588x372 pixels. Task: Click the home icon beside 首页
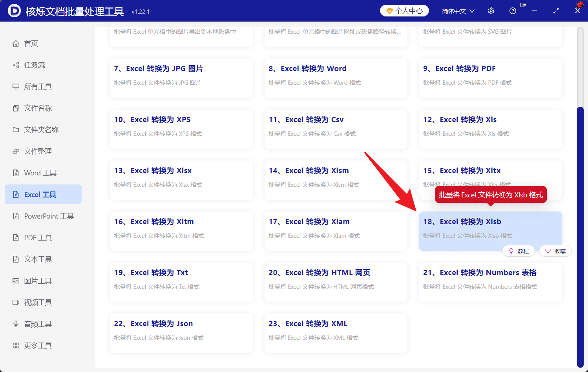pos(16,44)
